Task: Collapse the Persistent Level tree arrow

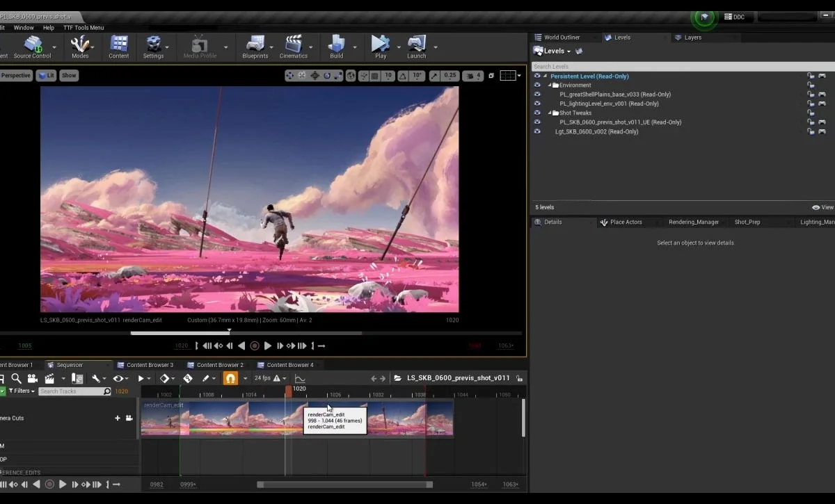Action: point(545,76)
